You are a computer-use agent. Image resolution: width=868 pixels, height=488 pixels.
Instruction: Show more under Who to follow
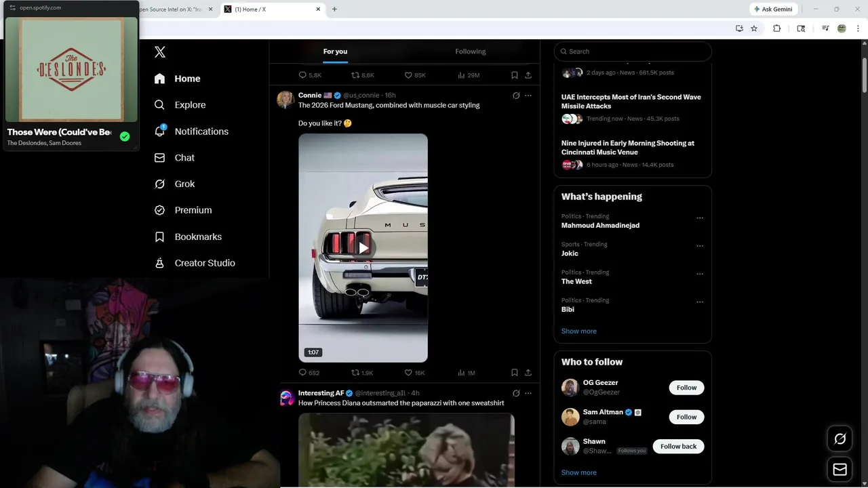coord(578,472)
